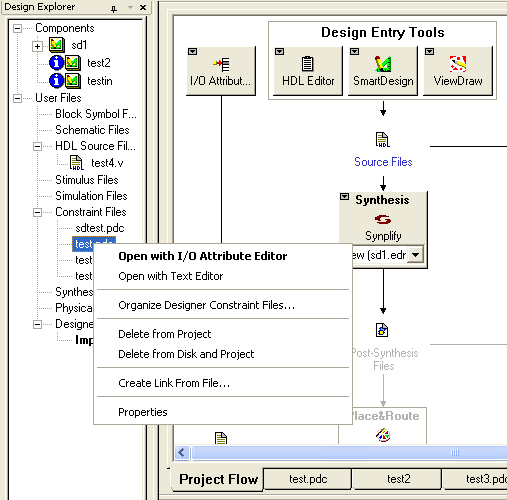Open the Synthesis view dropdown arrow
The image size is (507, 500).
pos(415,255)
